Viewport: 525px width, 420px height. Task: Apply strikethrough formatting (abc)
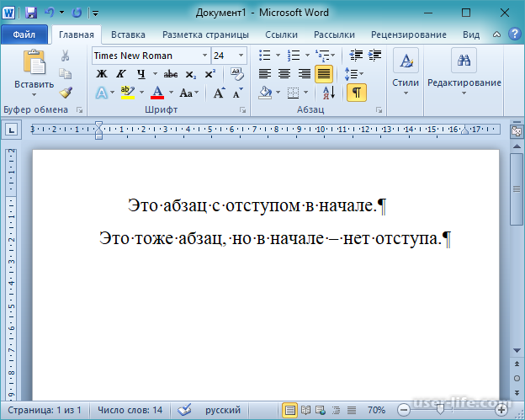click(x=171, y=74)
